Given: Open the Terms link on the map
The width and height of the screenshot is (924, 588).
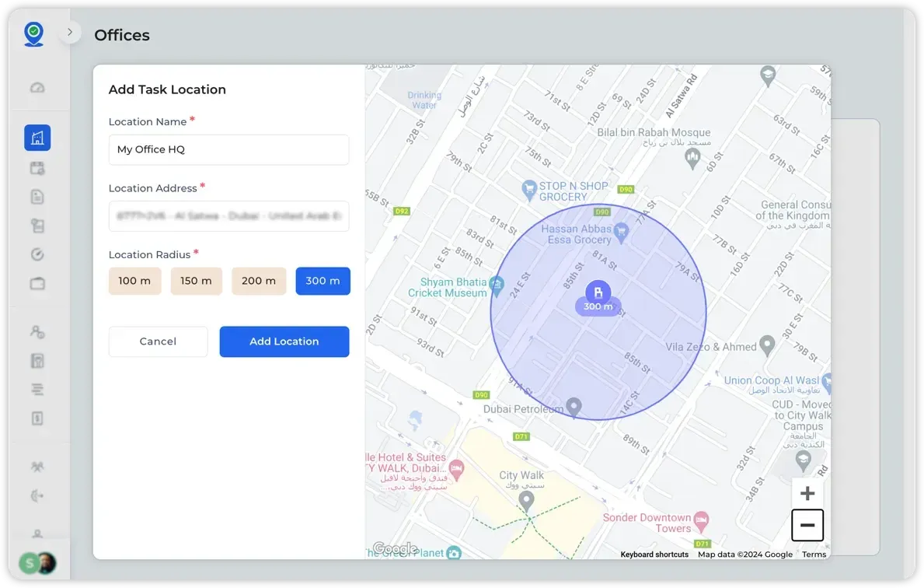Looking at the screenshot, I should pyautogui.click(x=813, y=554).
